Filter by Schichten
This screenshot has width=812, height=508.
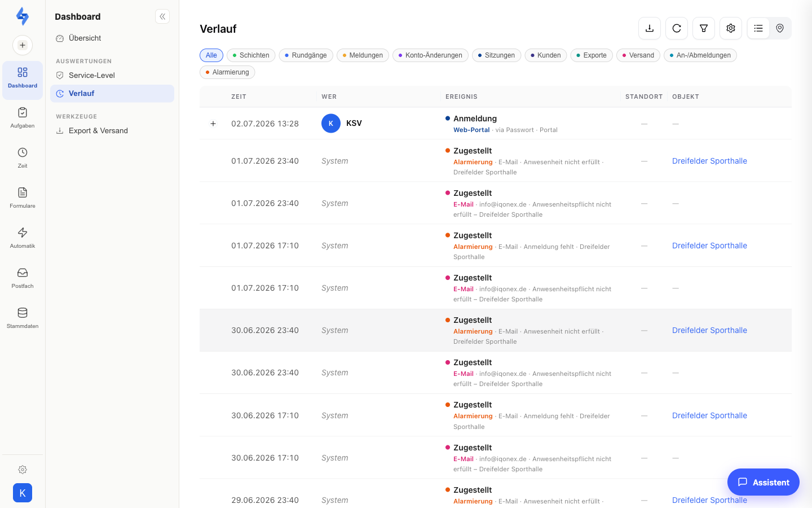(251, 55)
